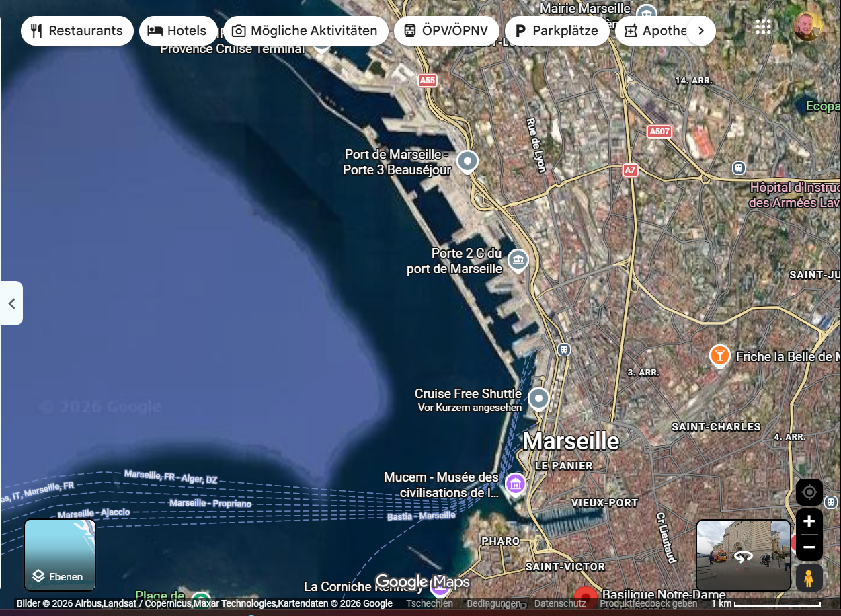Click the La Corniche Kennedy purple pin
Screen dimensions: 841x616
440,588
